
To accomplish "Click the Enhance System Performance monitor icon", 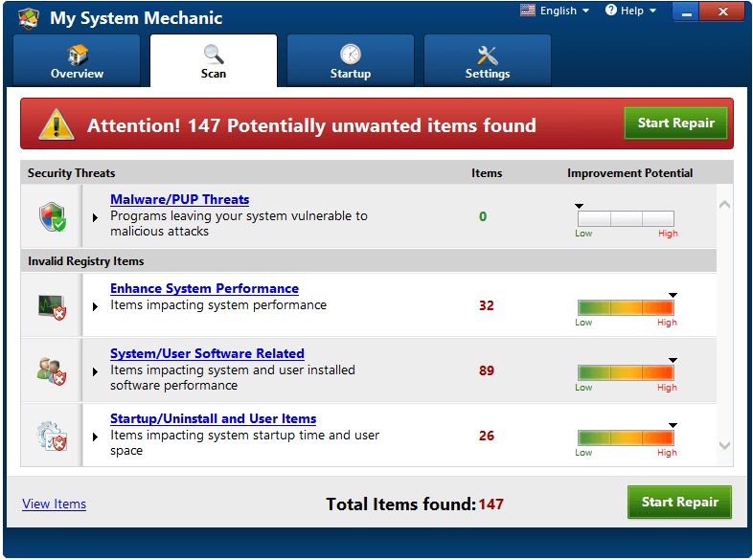I will [52, 306].
